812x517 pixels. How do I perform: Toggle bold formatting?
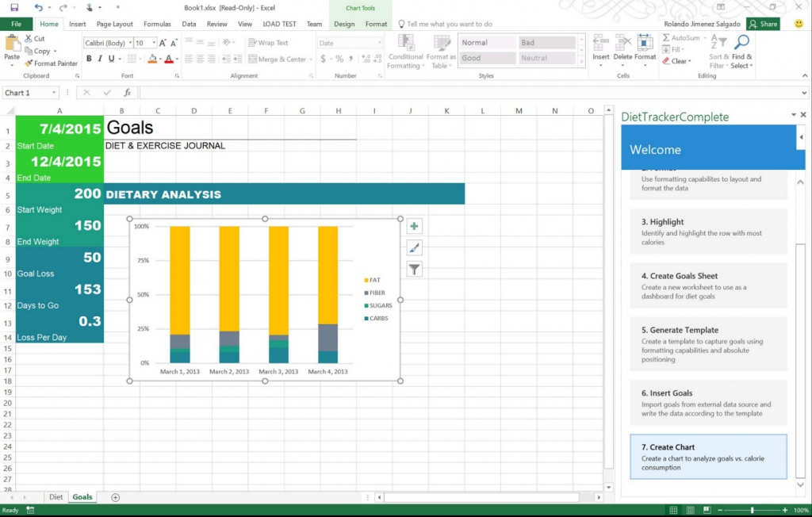click(87, 59)
